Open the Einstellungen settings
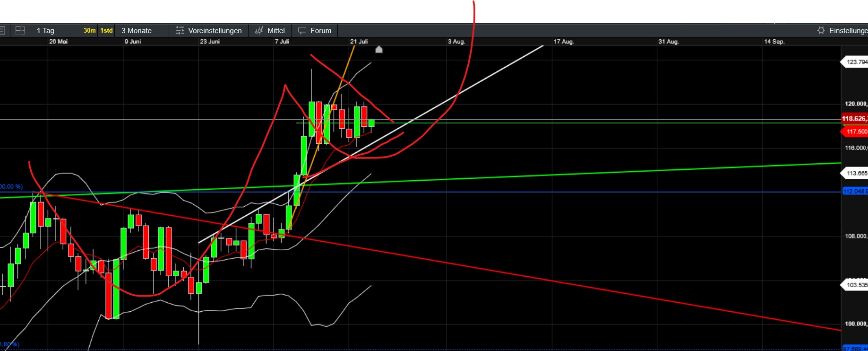The width and height of the screenshot is (868, 351). click(848, 31)
